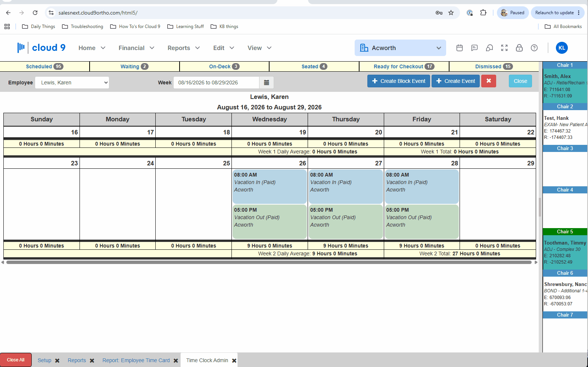Open browser extensions puzzle icon
The width and height of the screenshot is (588, 367).
[483, 13]
